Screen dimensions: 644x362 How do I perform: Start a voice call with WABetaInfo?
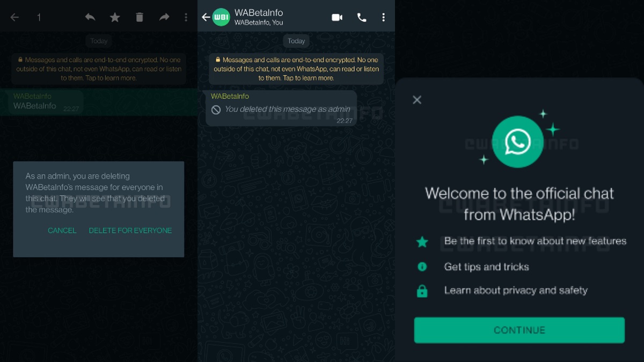[x=361, y=17]
